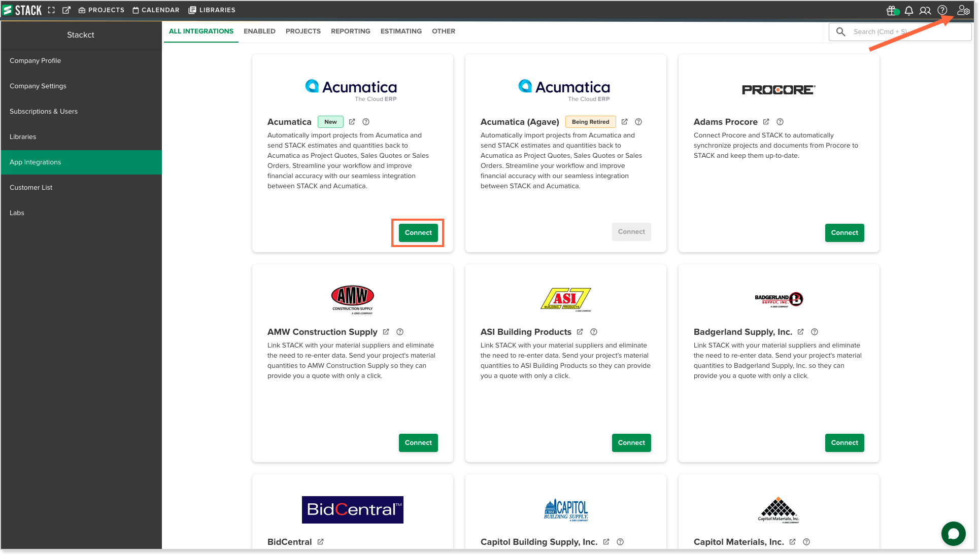Open CALENDAR in top navigation
980x555 pixels.
click(x=156, y=10)
